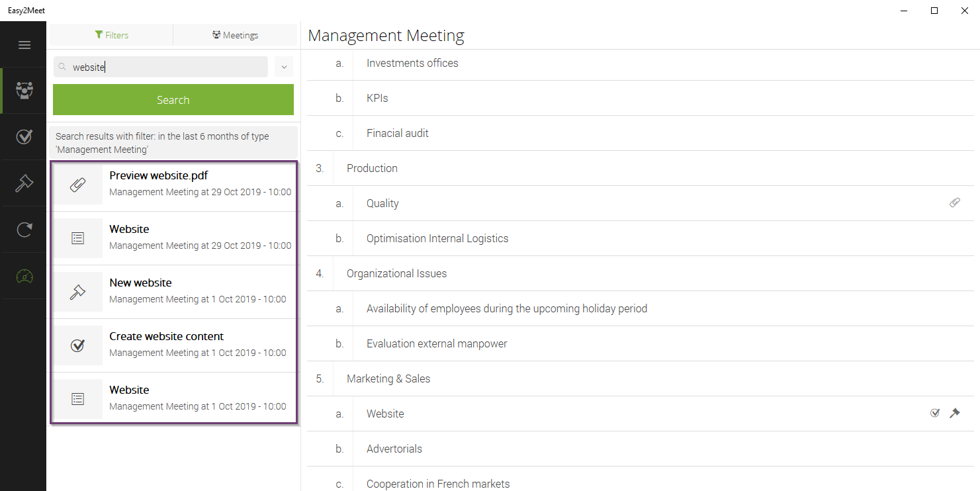Switch to the Meetings tab
The height and width of the screenshot is (491, 980).
pyautogui.click(x=235, y=35)
